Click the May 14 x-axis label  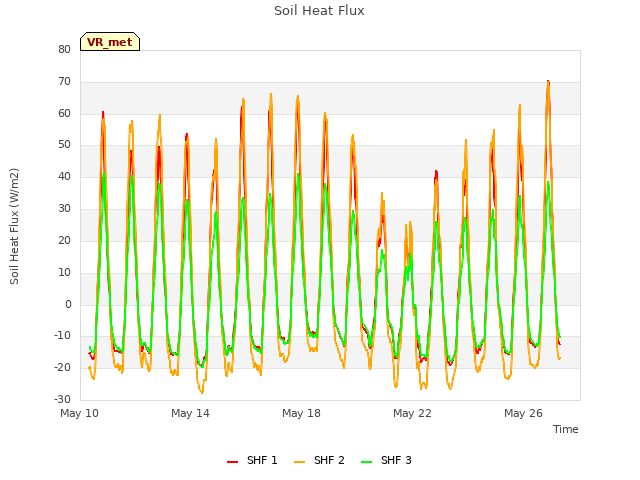[x=190, y=413]
